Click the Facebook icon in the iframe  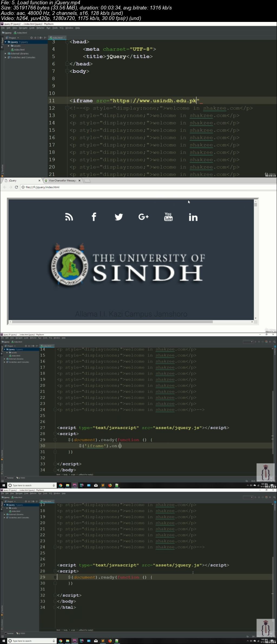pyautogui.click(x=94, y=217)
